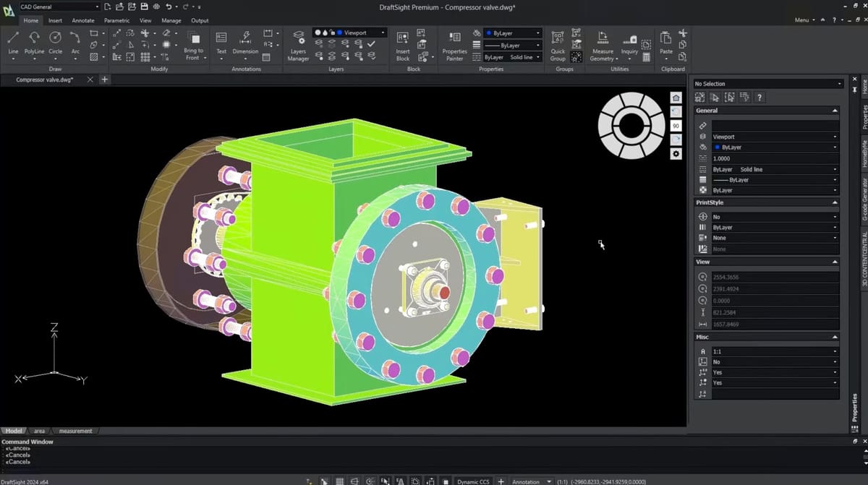Screen dimensions: 868x485
Task: Switch to the Annotate ribbon tab
Action: coord(83,20)
